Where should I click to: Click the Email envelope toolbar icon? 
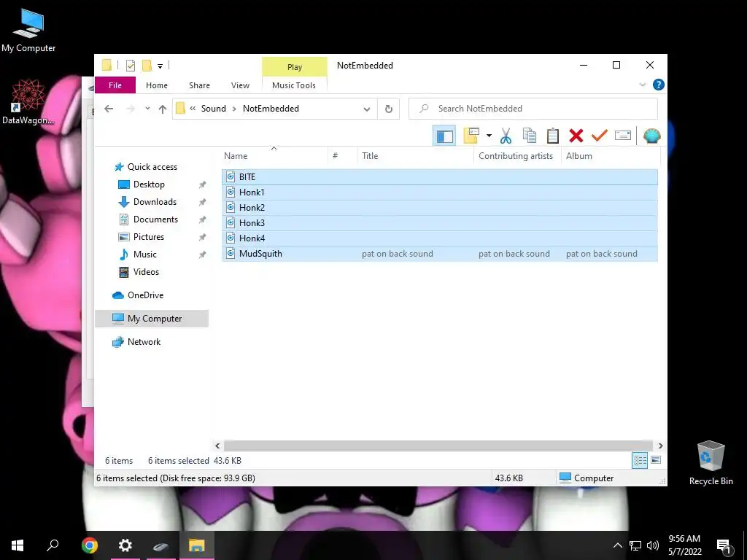tap(623, 136)
